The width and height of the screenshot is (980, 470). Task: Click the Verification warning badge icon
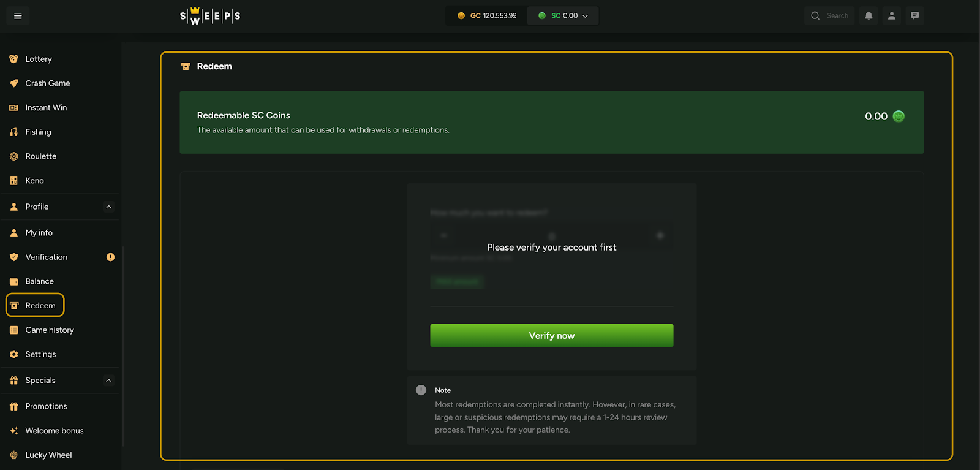point(110,257)
